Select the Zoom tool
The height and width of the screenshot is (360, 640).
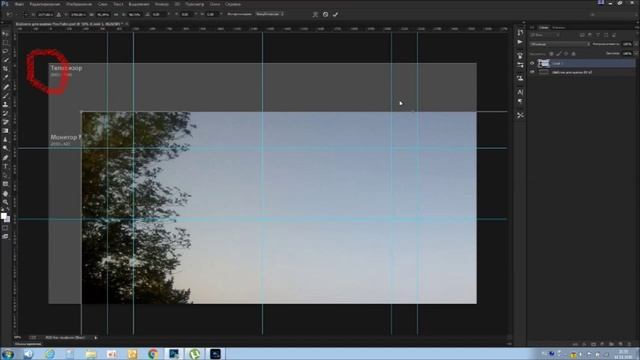[x=5, y=202]
